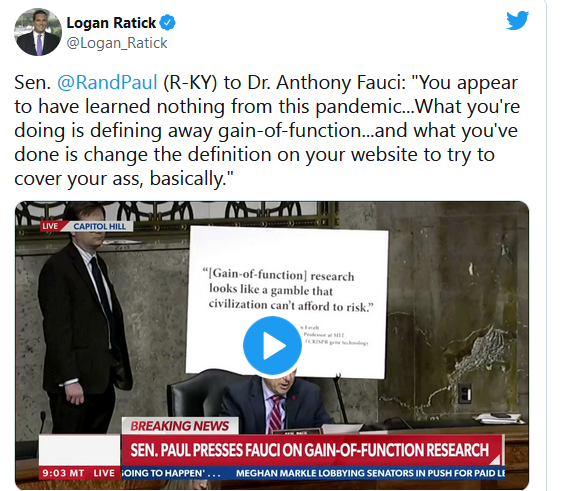The image size is (567, 491).
Task: Click the 9:03 MT LIVE timestamp box
Action: coord(80,473)
